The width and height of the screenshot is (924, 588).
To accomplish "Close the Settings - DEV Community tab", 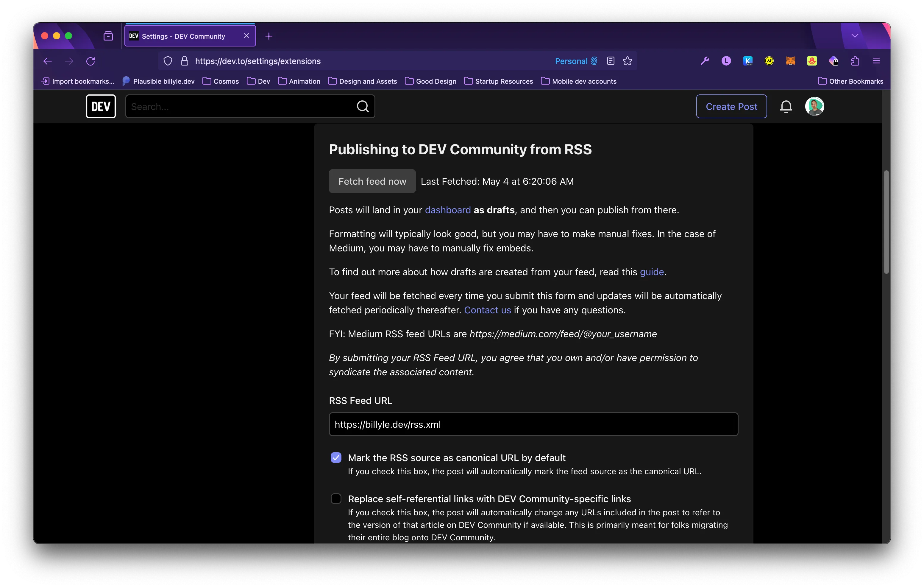I will pyautogui.click(x=246, y=36).
